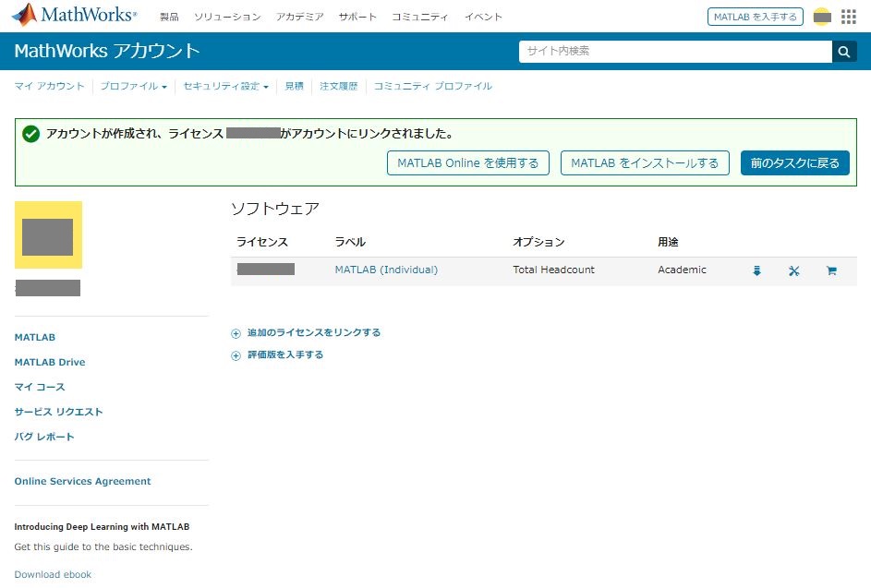This screenshot has height=588, width=871.
Task: Click the MATLAB を入手する button
Action: [x=755, y=18]
